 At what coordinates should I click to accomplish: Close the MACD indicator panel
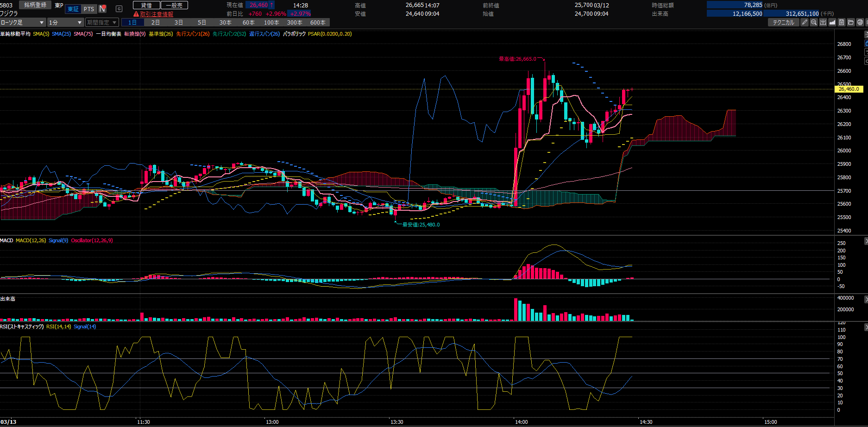[866, 241]
